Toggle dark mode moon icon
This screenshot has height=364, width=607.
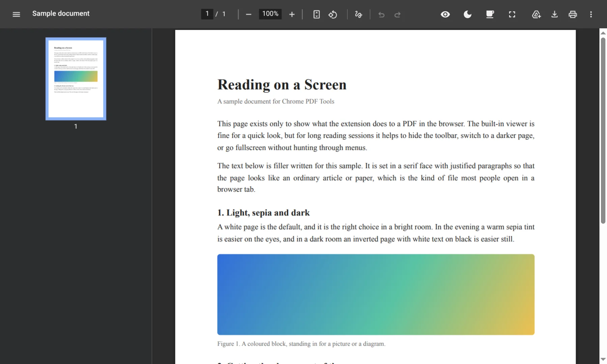pos(467,14)
